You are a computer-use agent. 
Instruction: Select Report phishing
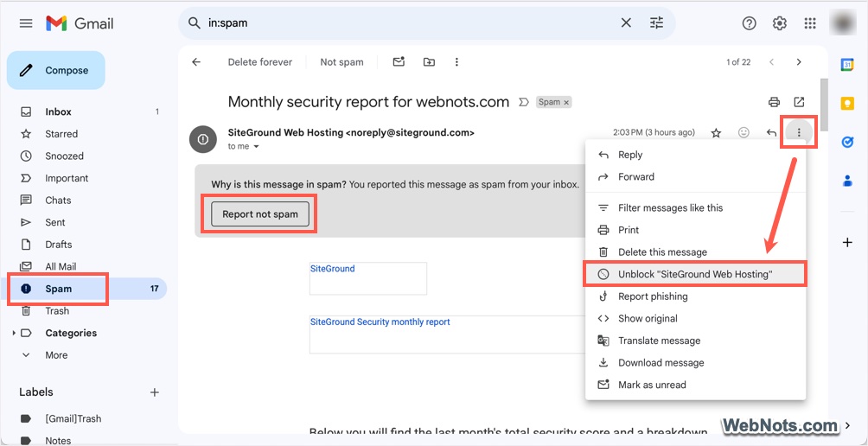[695, 296]
